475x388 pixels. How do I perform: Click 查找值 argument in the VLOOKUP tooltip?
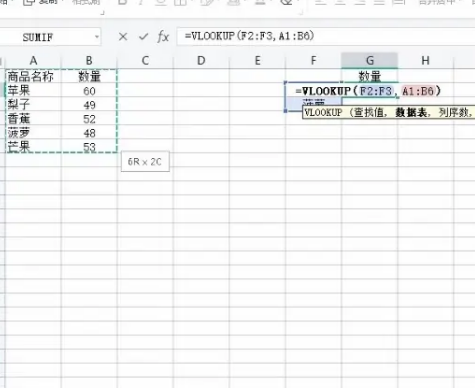point(368,113)
